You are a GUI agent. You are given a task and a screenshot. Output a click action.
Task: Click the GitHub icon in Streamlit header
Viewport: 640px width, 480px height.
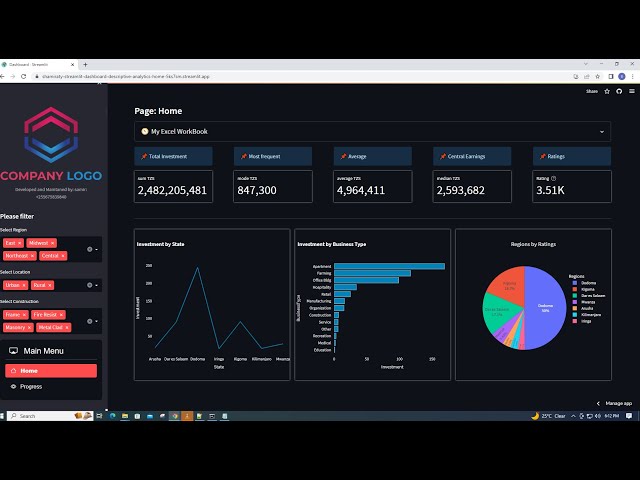619,91
